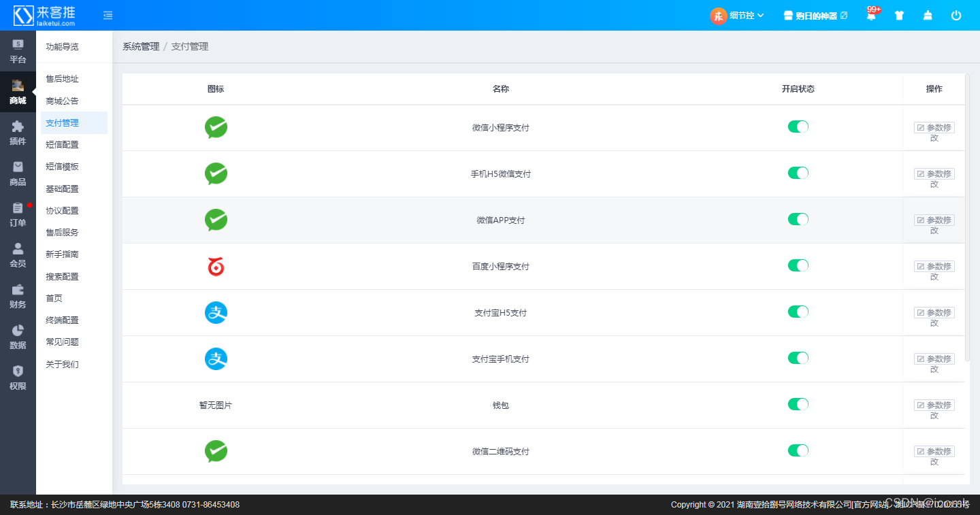Open the 财务 finance section
Image resolution: width=980 pixels, height=515 pixels.
pyautogui.click(x=18, y=296)
